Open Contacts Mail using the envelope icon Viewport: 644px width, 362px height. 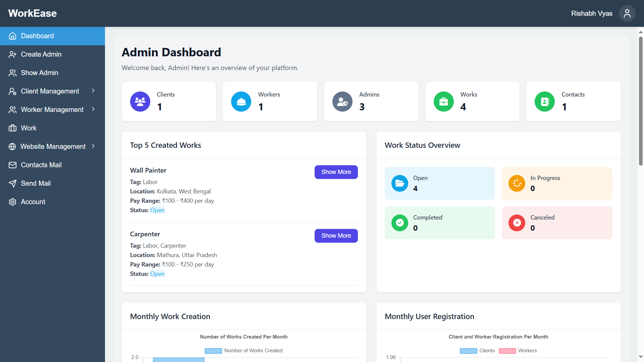pyautogui.click(x=12, y=165)
